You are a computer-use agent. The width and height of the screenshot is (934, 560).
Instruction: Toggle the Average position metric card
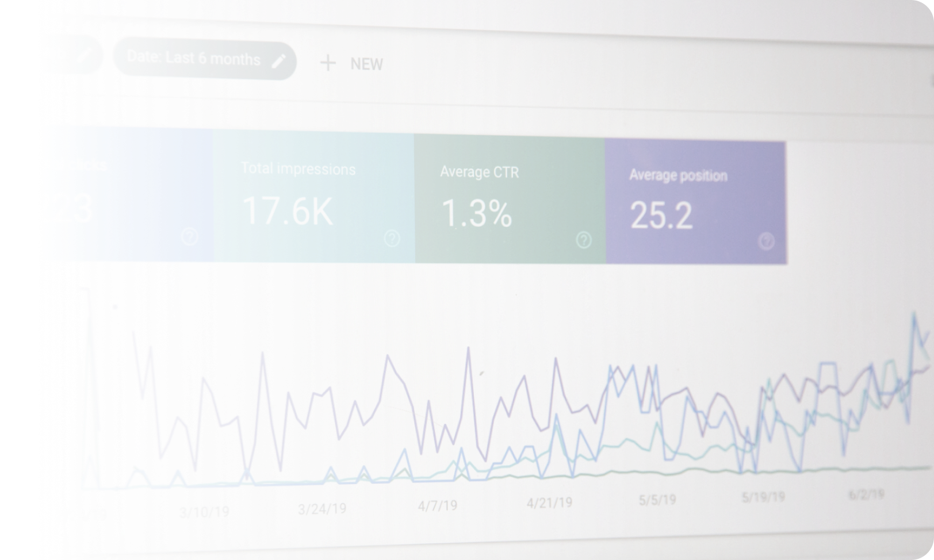(x=696, y=202)
